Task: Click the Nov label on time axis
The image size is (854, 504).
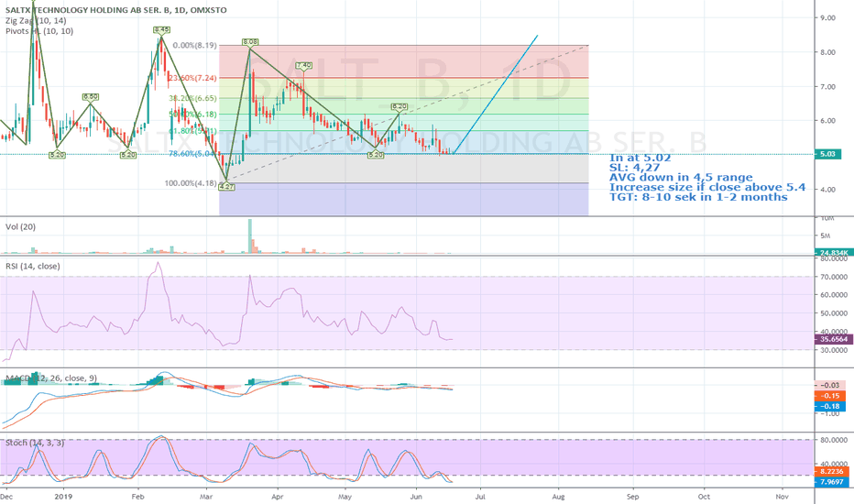Action: pyautogui.click(x=783, y=497)
